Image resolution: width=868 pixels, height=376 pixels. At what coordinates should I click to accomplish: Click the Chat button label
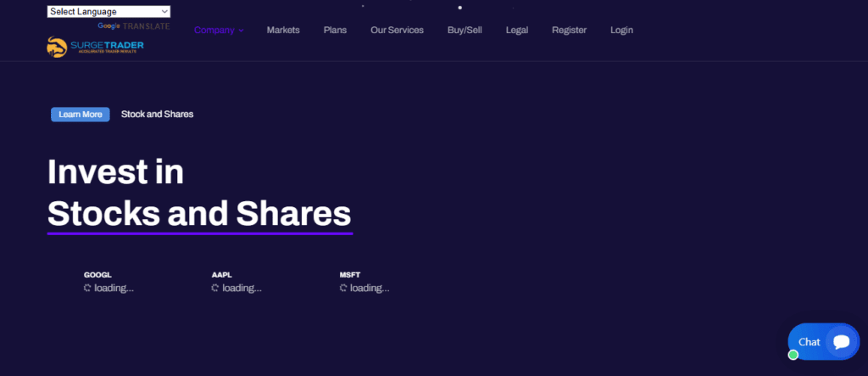tap(810, 342)
